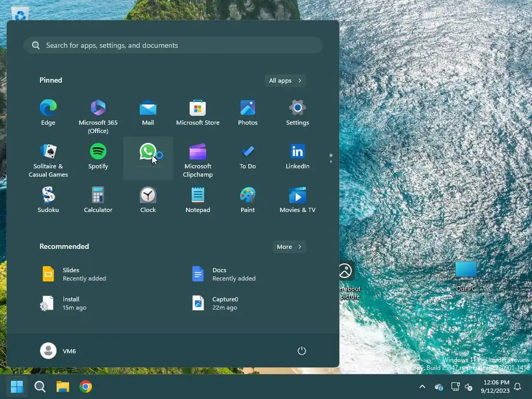532x399 pixels.
Task: Click the muted volume tray icon
Action: (469, 387)
